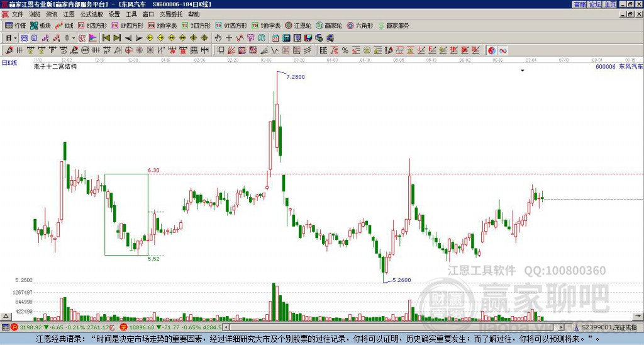Select the crosshair cursor tool
This screenshot has height=345, width=644.
(x=229, y=38)
